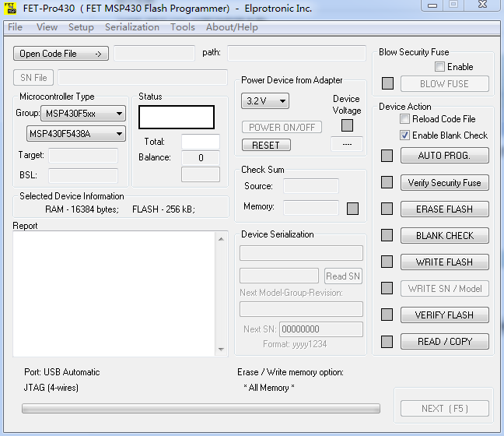Click the Balance value field
The width and height of the screenshot is (504, 436).
201,158
